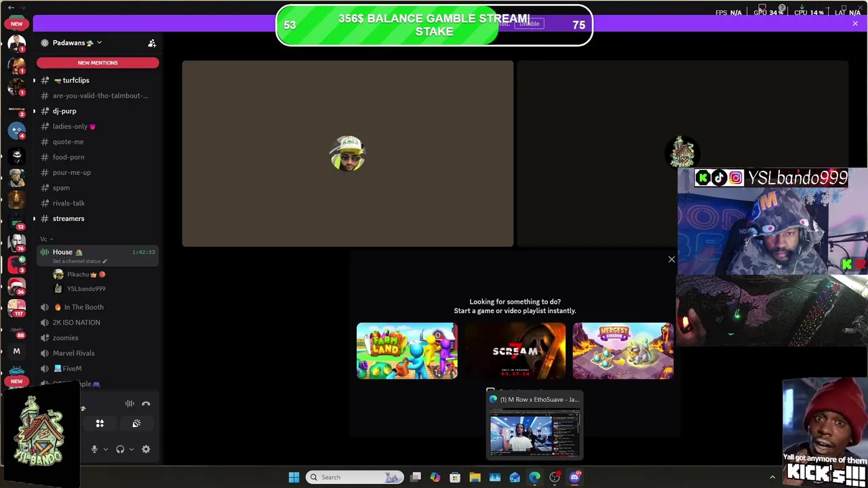The height and width of the screenshot is (488, 868).
Task: Open game controller server with 4 badge
Action: point(16,129)
